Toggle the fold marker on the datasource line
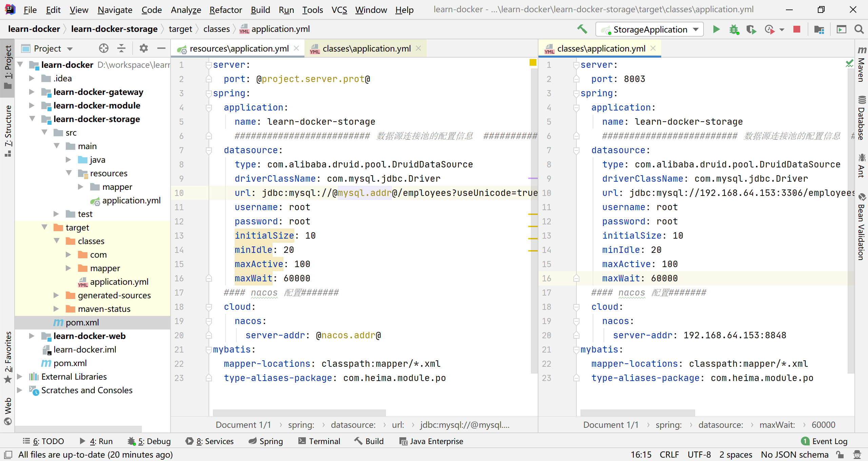 click(x=209, y=150)
